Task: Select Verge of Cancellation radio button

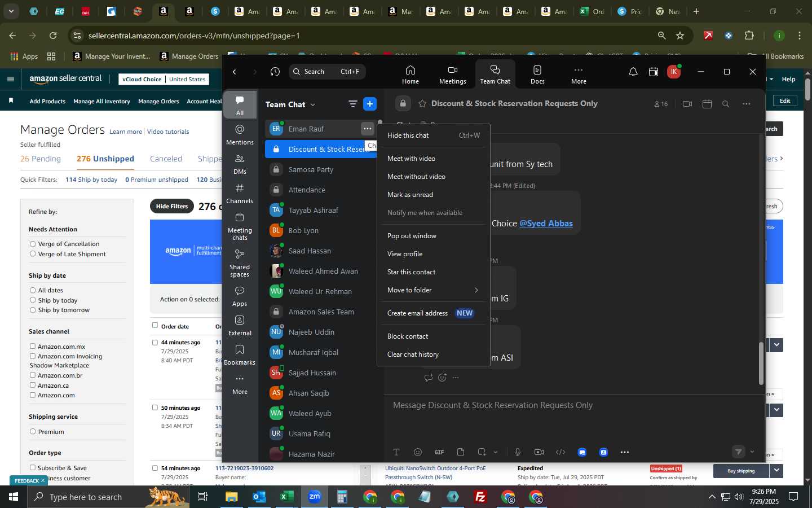Action: 33,244
